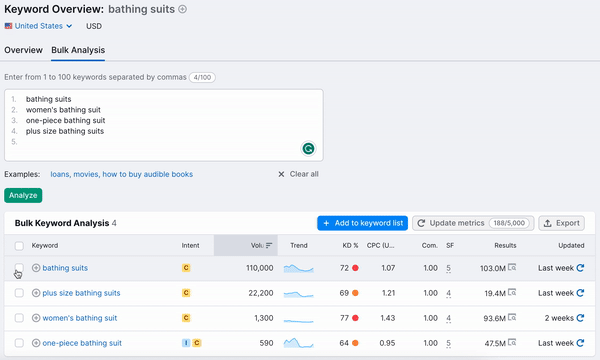Open the women's bathing suit link
This screenshot has width=600, height=360.
coord(80,318)
